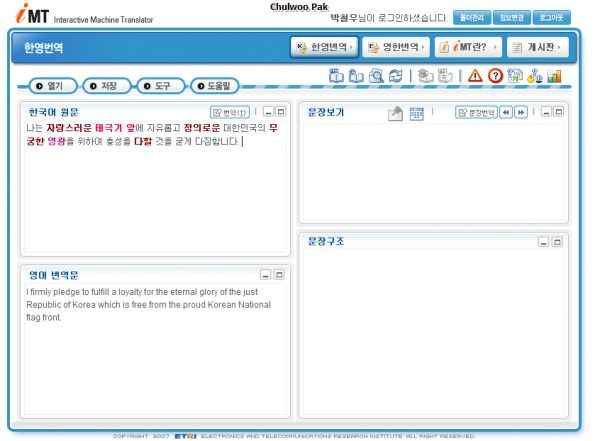Click the 문장번역 button
The height and width of the screenshot is (441, 600).
point(476,112)
